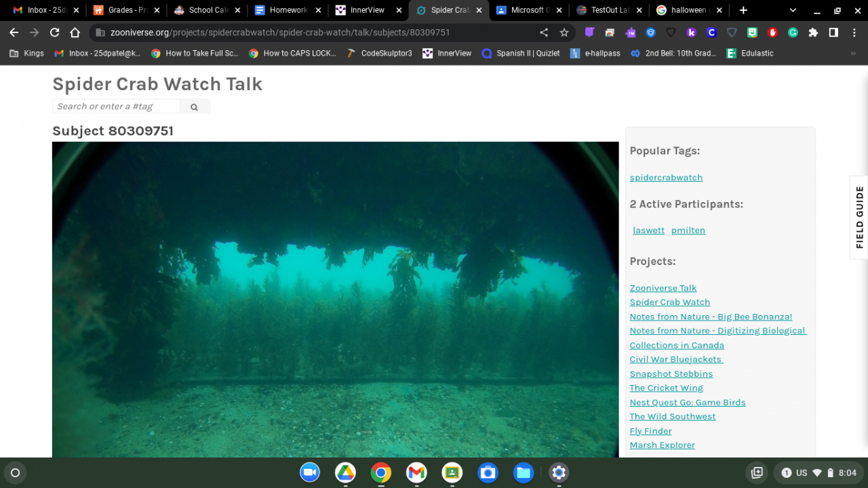Open the Files app from the shelf

[524, 472]
